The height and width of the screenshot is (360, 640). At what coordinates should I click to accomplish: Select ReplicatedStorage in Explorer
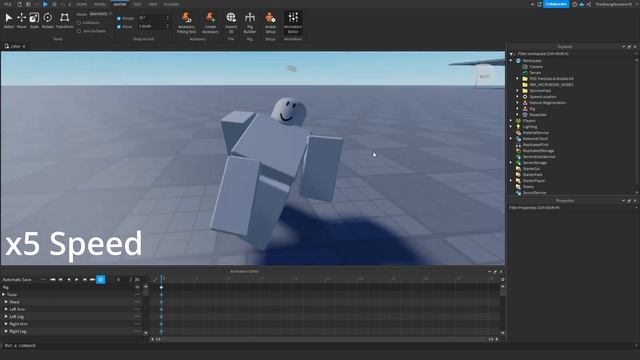pyautogui.click(x=538, y=151)
